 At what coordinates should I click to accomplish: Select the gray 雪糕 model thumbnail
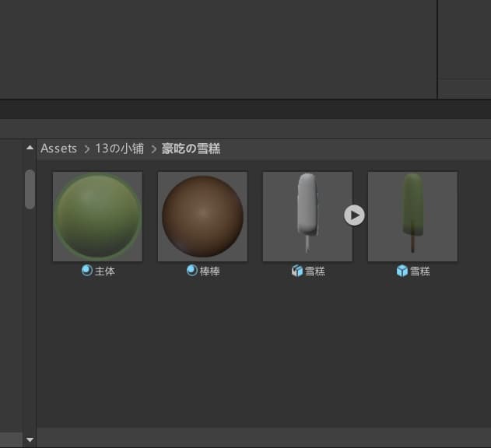(x=307, y=216)
